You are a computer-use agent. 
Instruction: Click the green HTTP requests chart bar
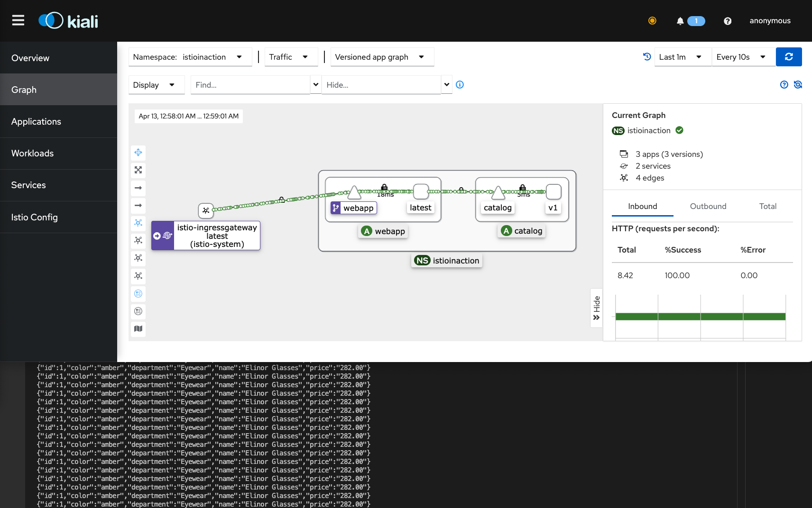click(701, 317)
